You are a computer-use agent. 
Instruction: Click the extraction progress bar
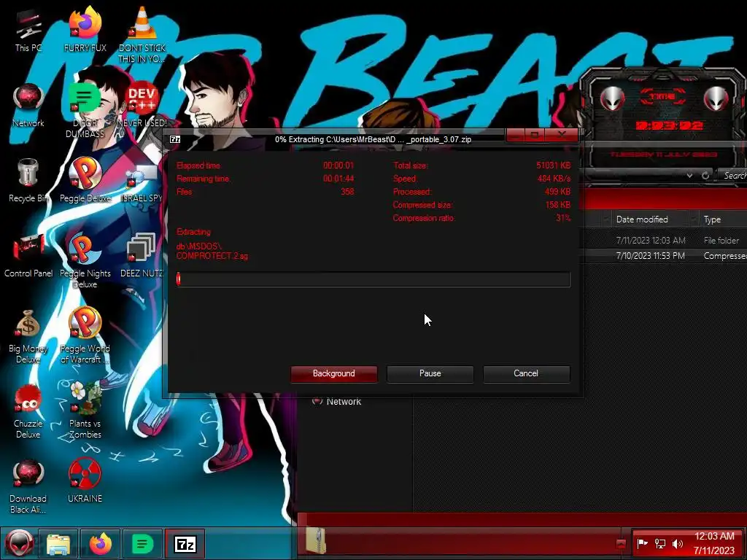373,279
